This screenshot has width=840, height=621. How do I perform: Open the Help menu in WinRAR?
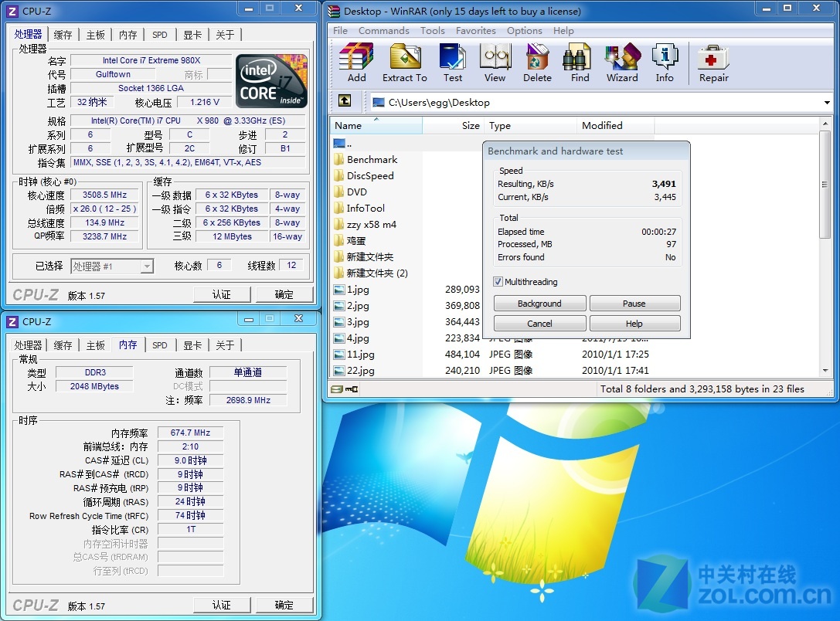click(x=563, y=31)
